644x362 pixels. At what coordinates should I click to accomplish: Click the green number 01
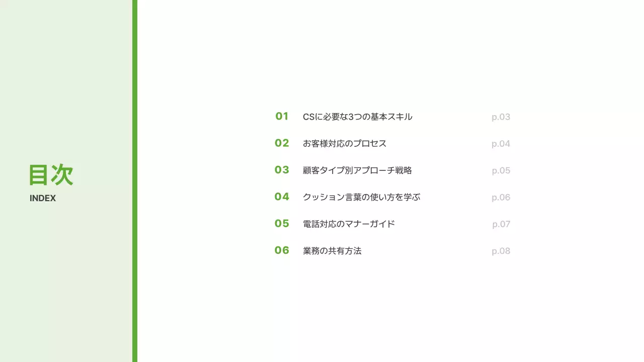point(282,117)
